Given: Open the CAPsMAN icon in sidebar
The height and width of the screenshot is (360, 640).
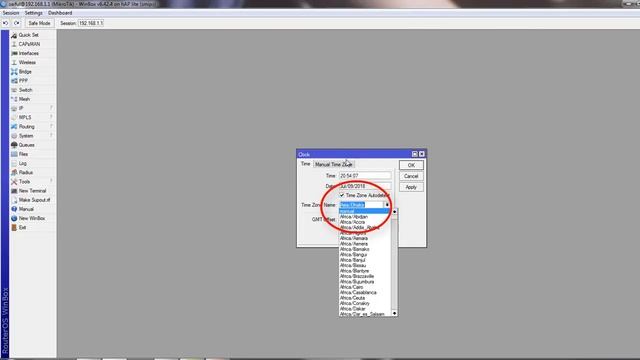Looking at the screenshot, I should pyautogui.click(x=14, y=44).
